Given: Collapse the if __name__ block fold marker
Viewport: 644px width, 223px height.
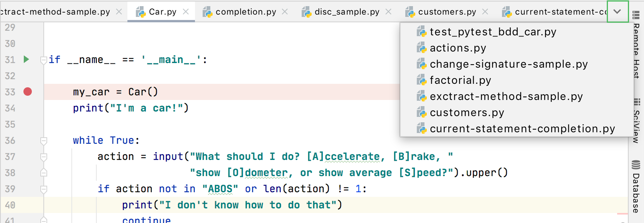Looking at the screenshot, I should pyautogui.click(x=44, y=60).
